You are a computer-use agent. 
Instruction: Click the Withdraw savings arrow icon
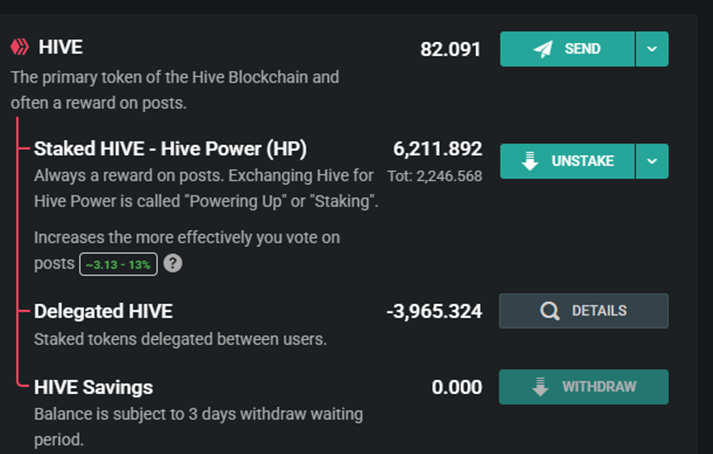[540, 387]
